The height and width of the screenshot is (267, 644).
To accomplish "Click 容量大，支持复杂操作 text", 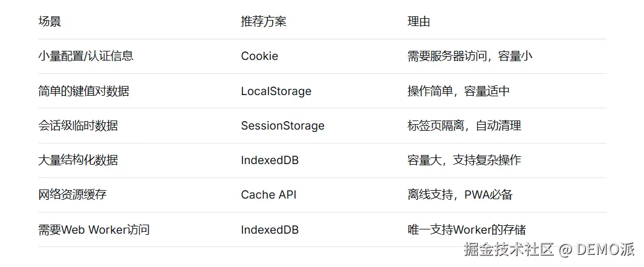I will point(464,160).
